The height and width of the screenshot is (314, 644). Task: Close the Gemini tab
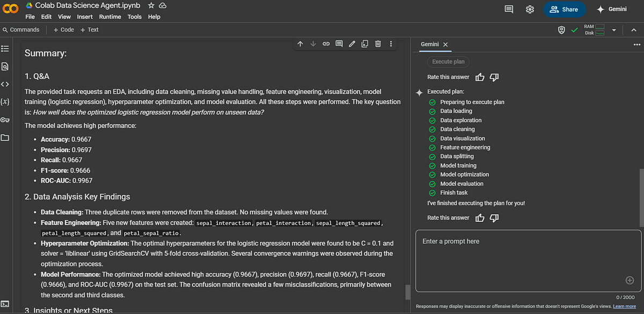click(x=445, y=44)
